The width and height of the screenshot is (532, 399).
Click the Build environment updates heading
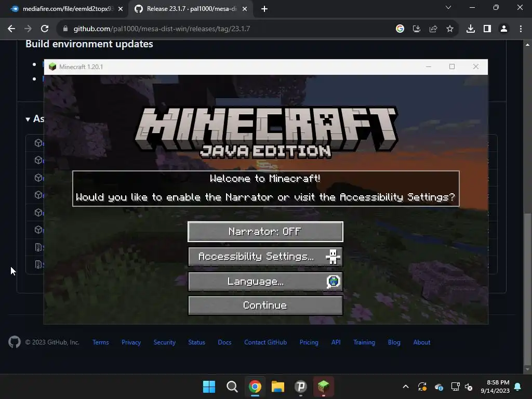[x=89, y=44]
